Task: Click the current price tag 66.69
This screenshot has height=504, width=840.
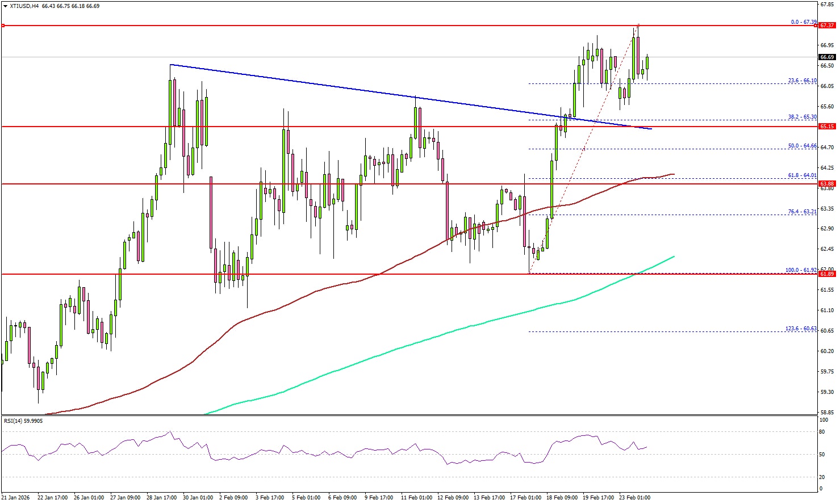Action: click(x=827, y=57)
